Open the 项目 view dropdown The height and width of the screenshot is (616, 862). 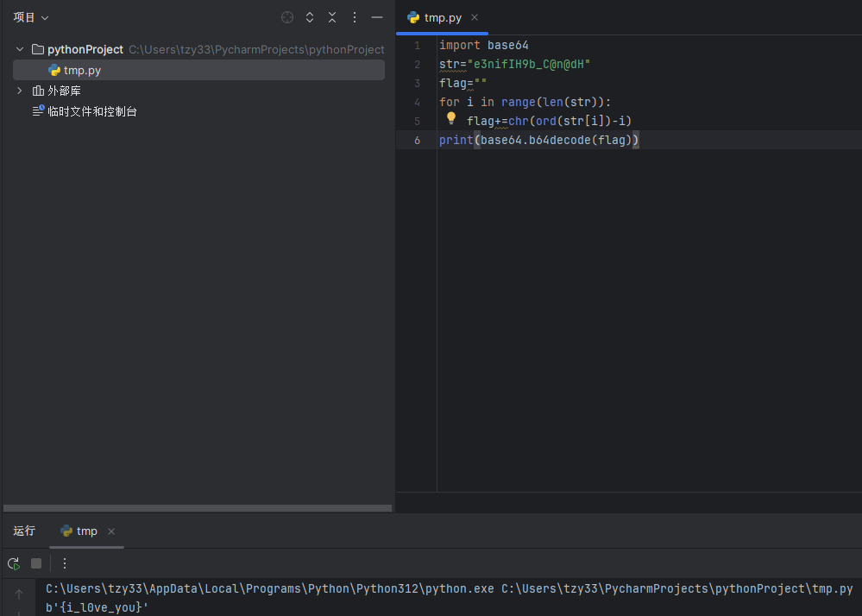point(31,17)
